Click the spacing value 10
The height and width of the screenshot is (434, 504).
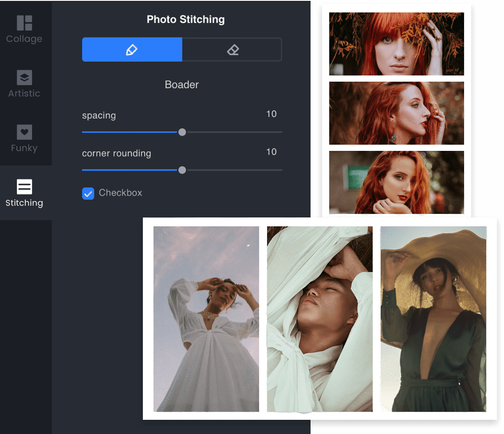point(271,114)
